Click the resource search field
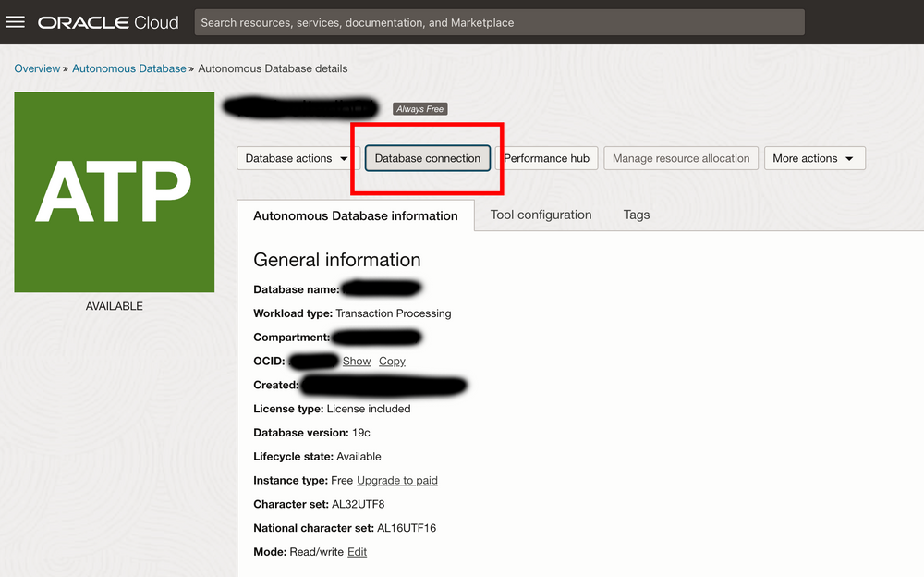This screenshot has height=577, width=924. coord(499,21)
